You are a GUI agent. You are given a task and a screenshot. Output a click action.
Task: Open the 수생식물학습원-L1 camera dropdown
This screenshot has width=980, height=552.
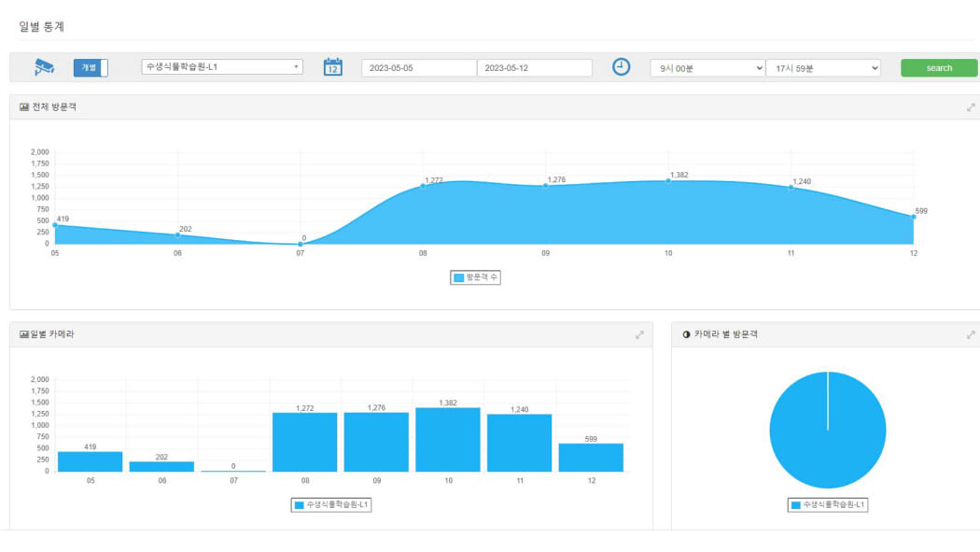tap(222, 67)
